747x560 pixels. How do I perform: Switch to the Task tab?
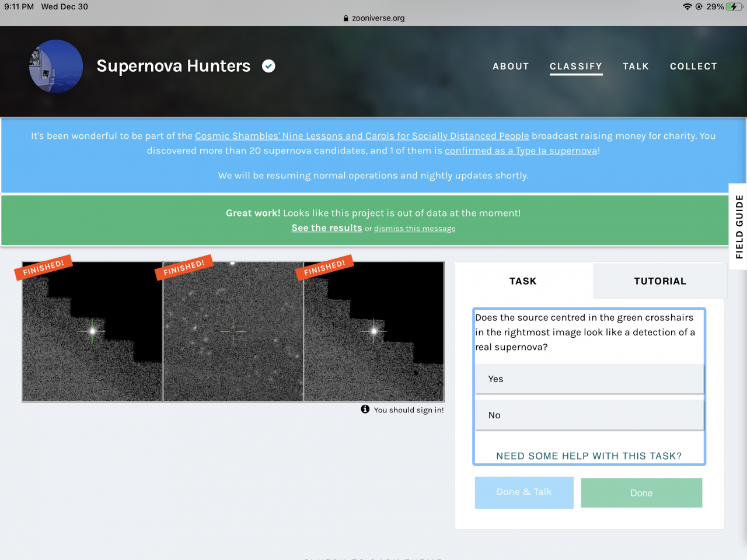pyautogui.click(x=523, y=281)
